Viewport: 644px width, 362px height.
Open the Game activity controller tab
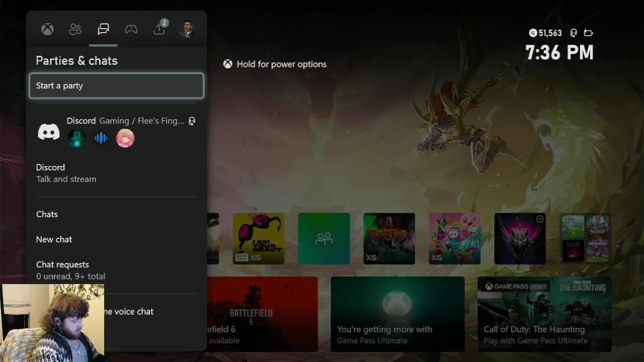131,29
